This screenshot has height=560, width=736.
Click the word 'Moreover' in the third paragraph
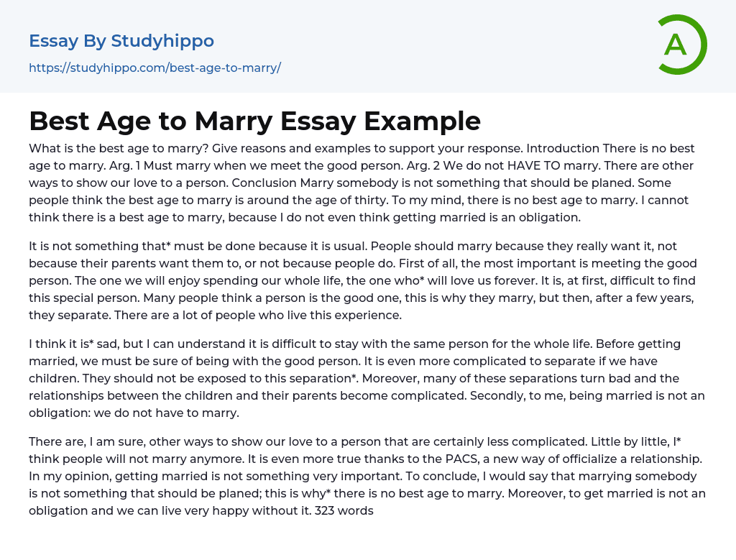(x=407, y=378)
